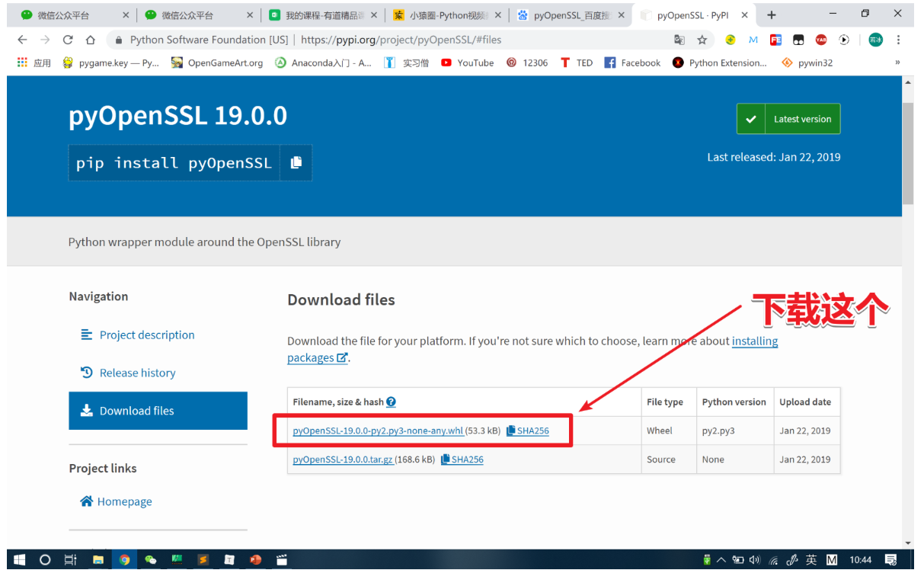
Task: Copy the pip install command to clipboard
Action: [x=296, y=162]
